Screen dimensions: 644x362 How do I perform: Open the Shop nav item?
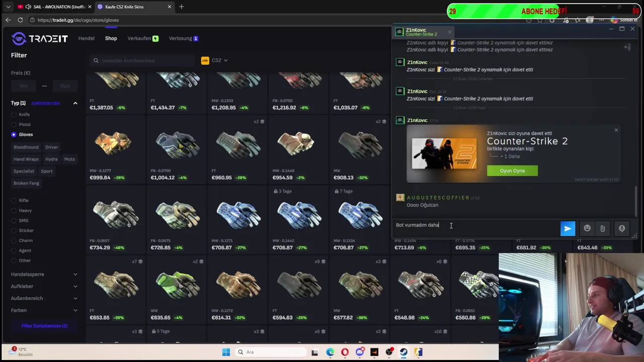(111, 39)
